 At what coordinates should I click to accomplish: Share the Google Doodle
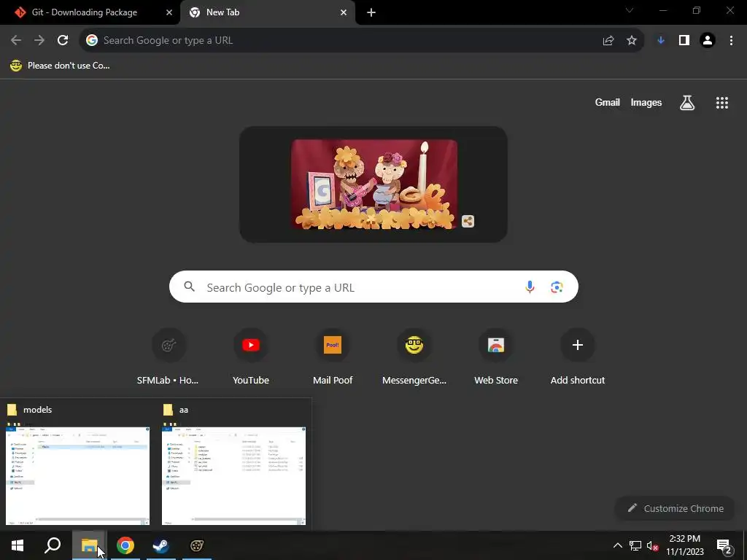[468, 222]
